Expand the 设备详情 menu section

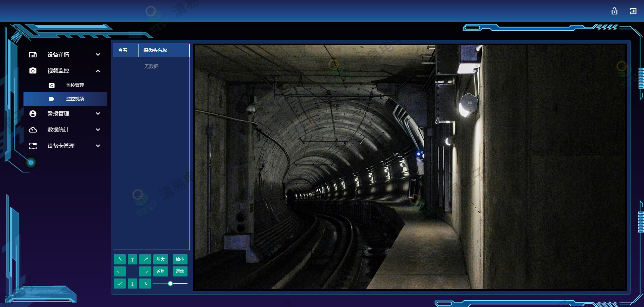(65, 55)
